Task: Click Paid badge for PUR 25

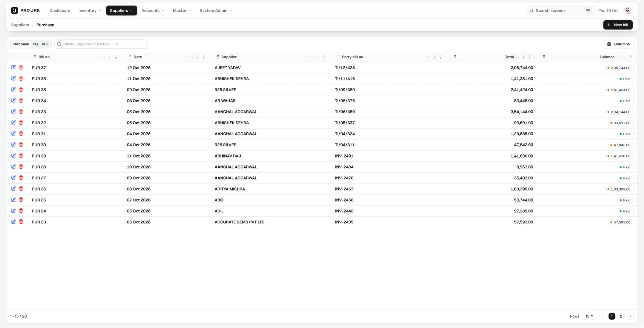Action: [625, 200]
